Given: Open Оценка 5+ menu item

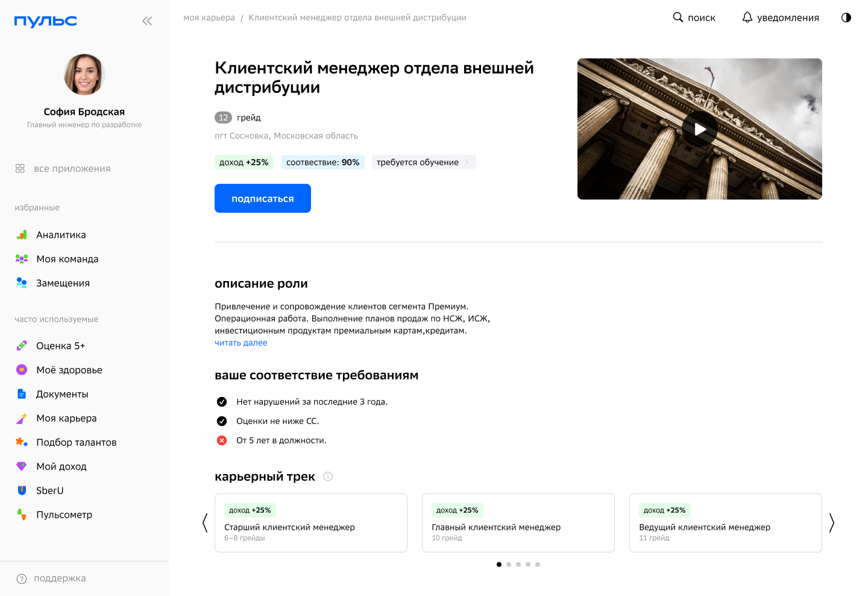Looking at the screenshot, I should coord(60,346).
